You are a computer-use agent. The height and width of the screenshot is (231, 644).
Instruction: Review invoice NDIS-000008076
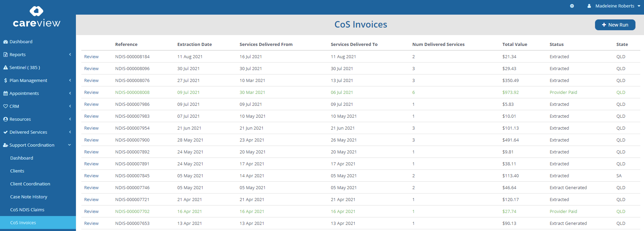tap(91, 81)
